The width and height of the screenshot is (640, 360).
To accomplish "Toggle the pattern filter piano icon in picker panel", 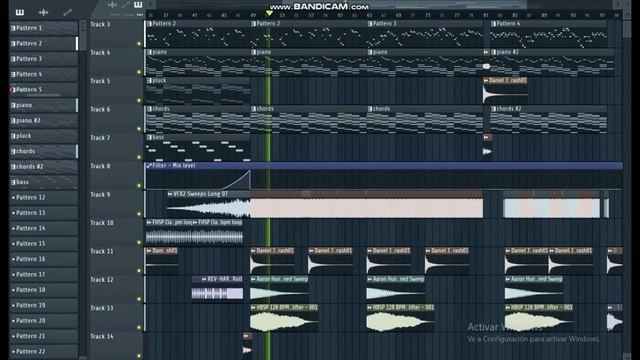I will (x=20, y=12).
